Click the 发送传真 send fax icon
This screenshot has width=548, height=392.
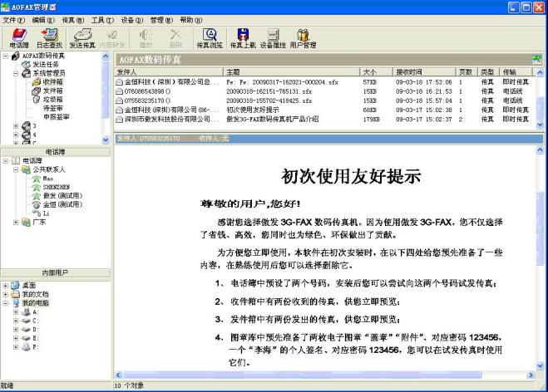pyautogui.click(x=82, y=35)
